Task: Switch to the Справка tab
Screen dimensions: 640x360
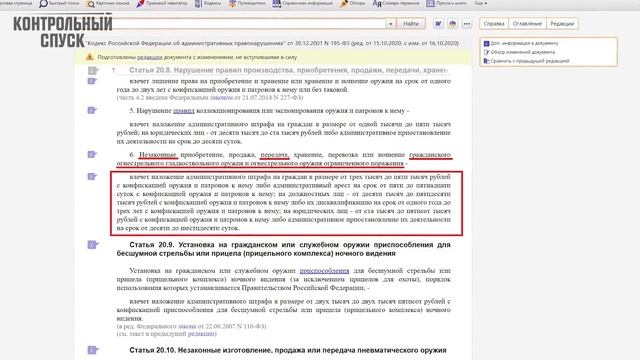Action: 494,24
